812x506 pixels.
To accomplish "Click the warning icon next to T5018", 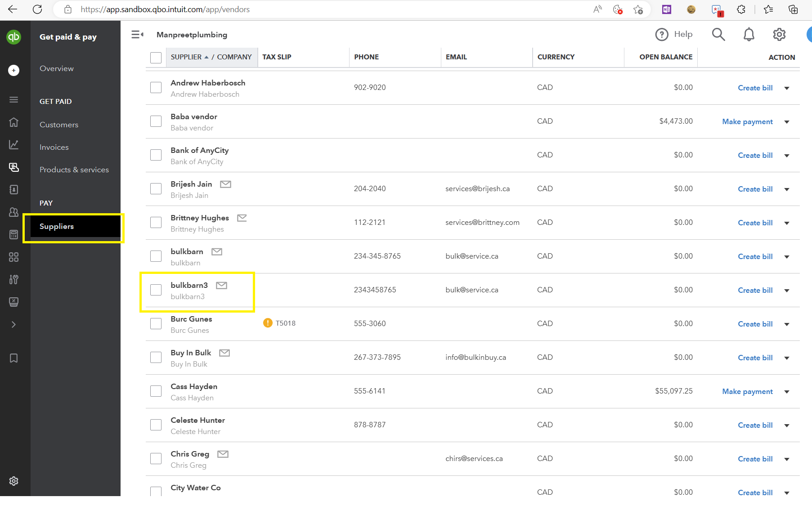I will coord(268,323).
